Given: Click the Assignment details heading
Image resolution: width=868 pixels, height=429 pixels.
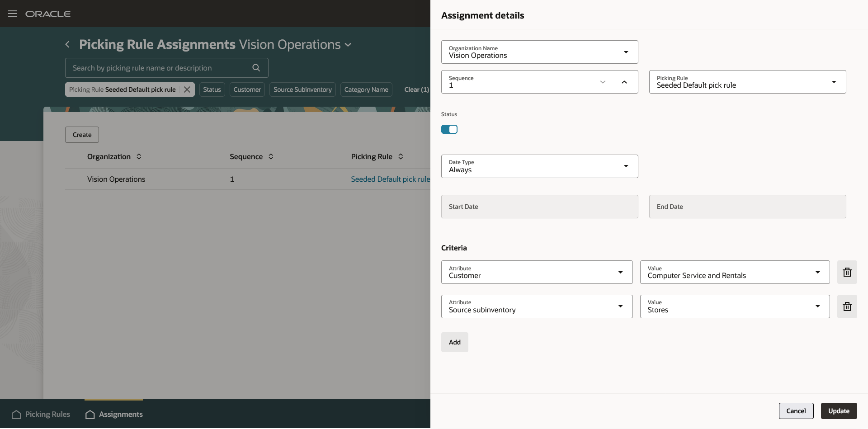Looking at the screenshot, I should point(483,15).
